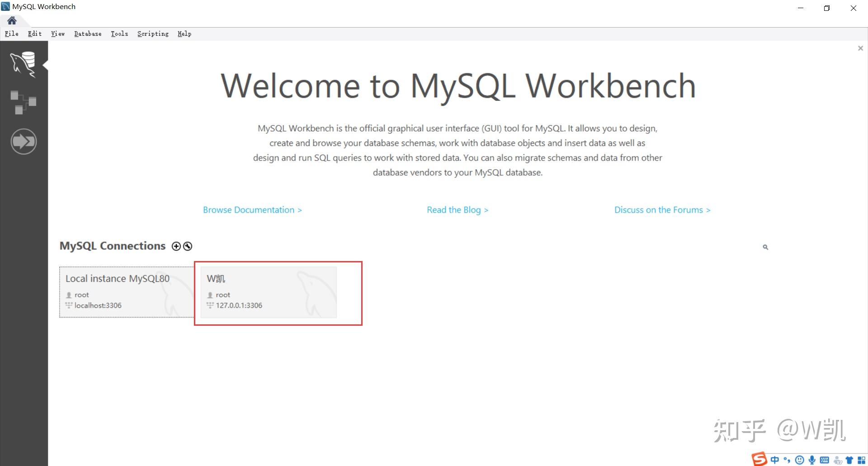Minimize the MySQL Workbench window
Viewport: 868px width, 466px height.
point(801,8)
